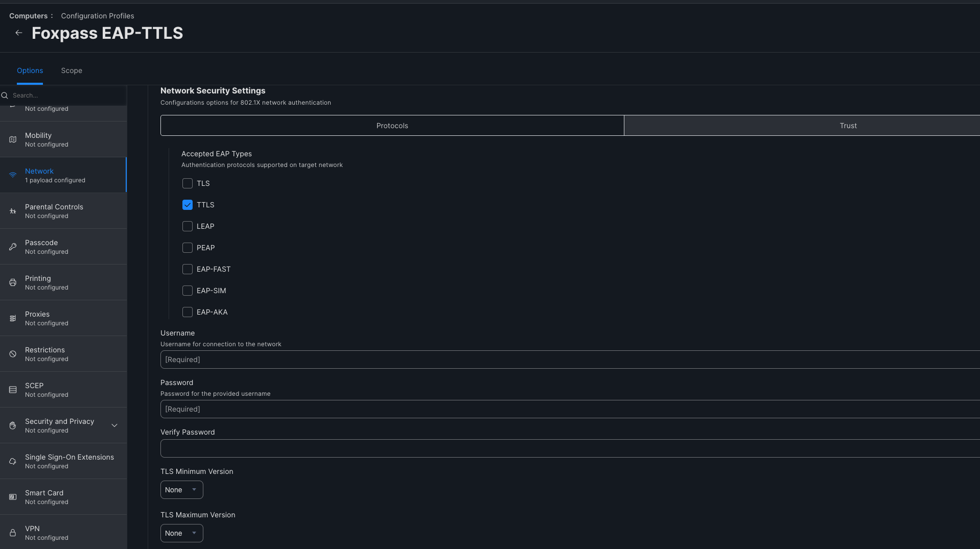Image resolution: width=980 pixels, height=549 pixels.
Task: Click the Foxpass EAP-TTLS title
Action: [x=107, y=33]
